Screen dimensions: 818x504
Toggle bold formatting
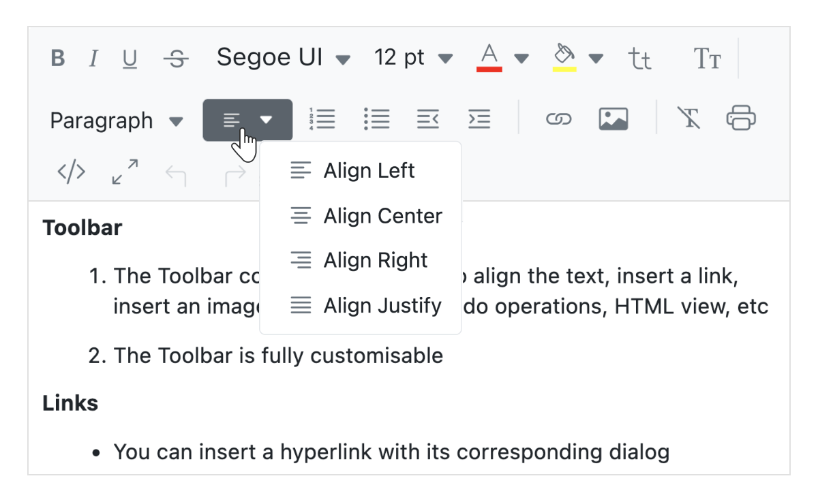57,58
